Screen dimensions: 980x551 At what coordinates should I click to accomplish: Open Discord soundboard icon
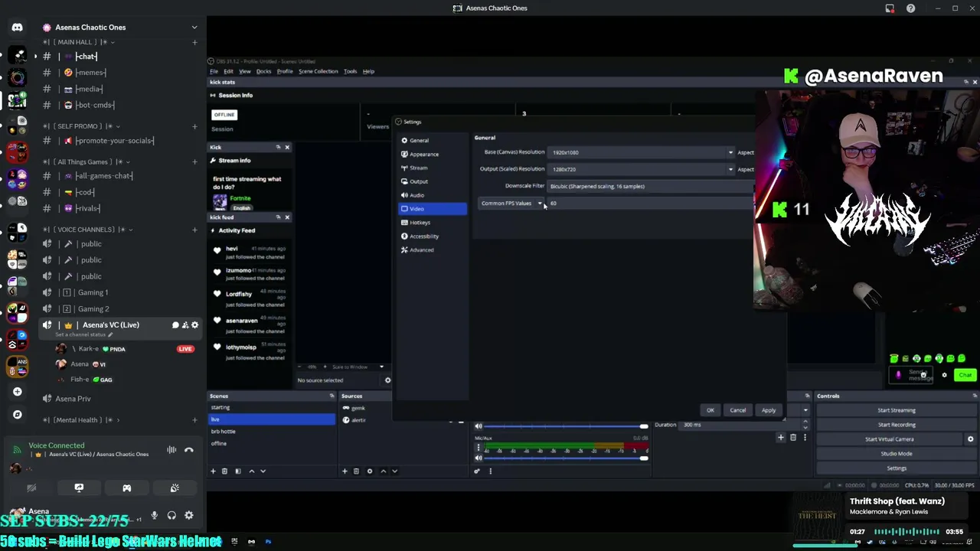[175, 487]
